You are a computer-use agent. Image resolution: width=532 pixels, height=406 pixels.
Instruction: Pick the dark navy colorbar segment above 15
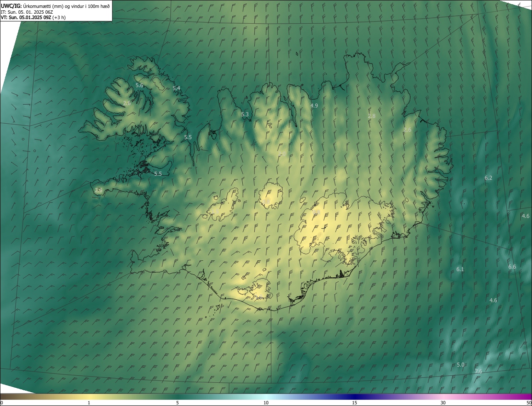coord(355,397)
